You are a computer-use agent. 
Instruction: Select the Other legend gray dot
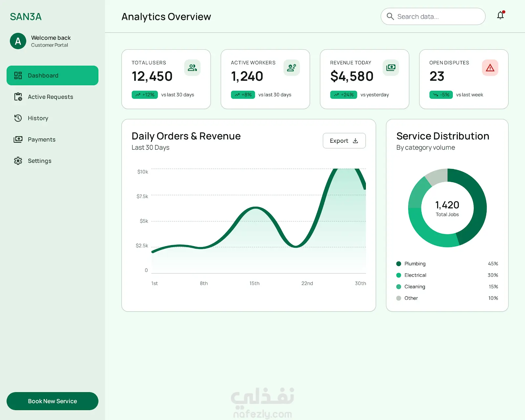click(399, 298)
